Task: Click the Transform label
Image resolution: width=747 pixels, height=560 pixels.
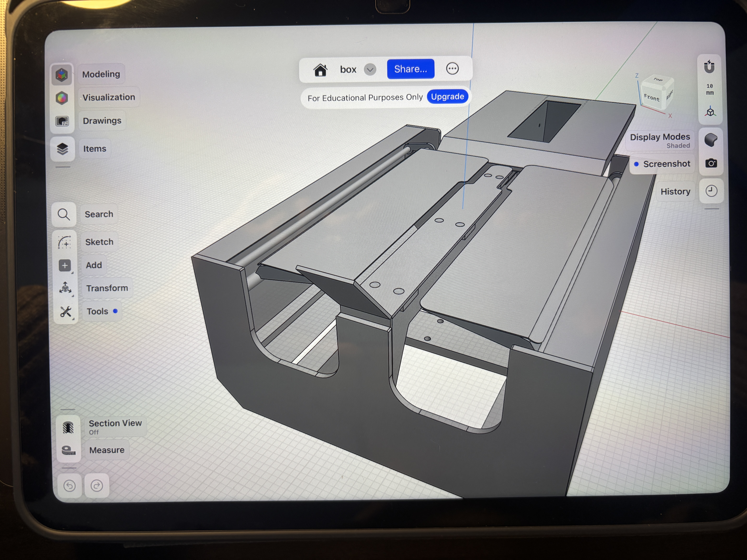Action: [x=107, y=288]
